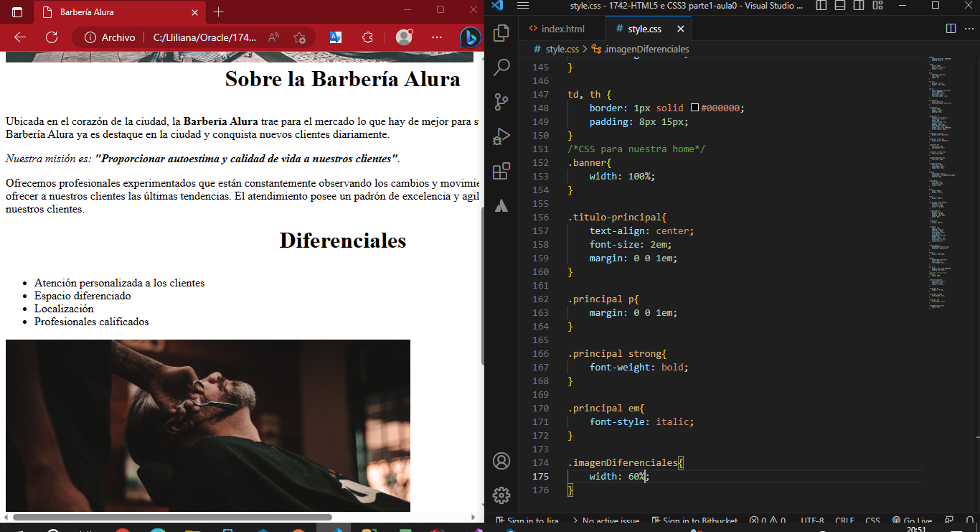Image resolution: width=980 pixels, height=532 pixels.
Task: Open the VS Code Manage gear menu
Action: click(501, 495)
